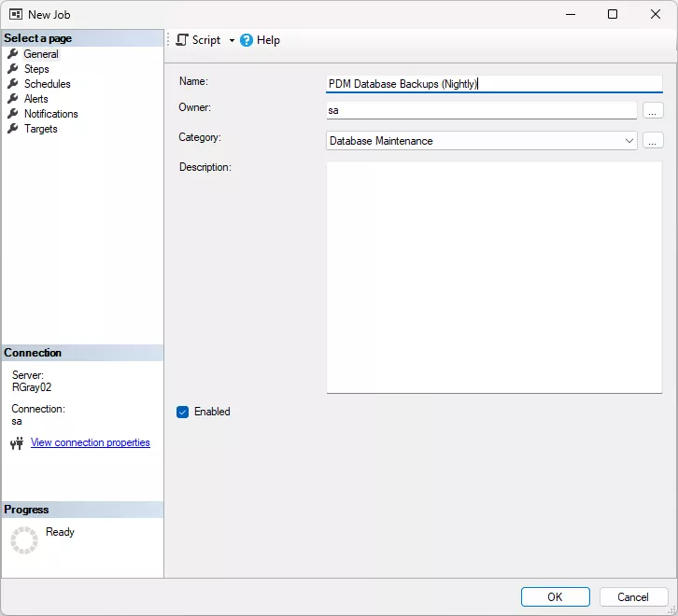Click in the Owner text field
Image resolution: width=678 pixels, height=616 pixels.
[481, 110]
